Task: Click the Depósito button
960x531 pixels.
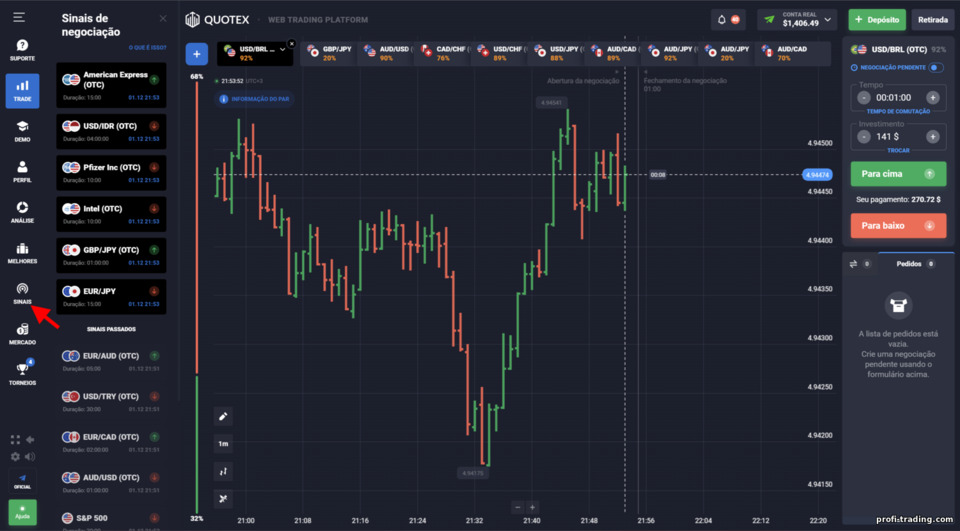Action: [x=877, y=20]
